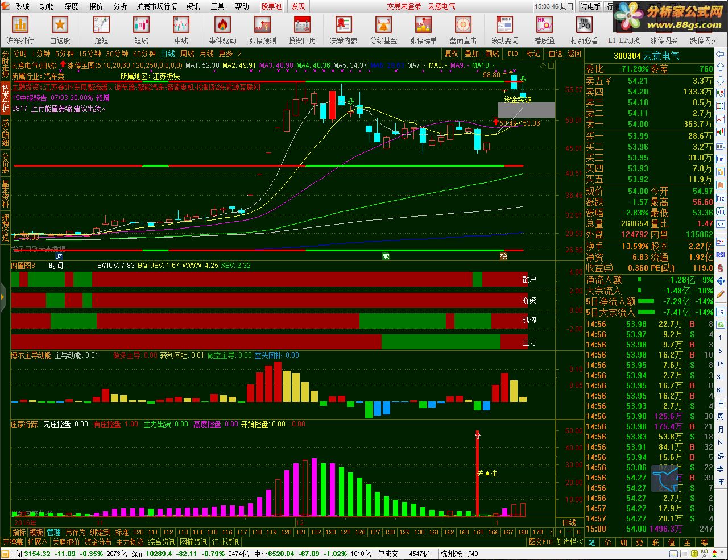Switch to the 5分钟 period tab
Viewport: 728px width, 560px height.
coord(64,53)
